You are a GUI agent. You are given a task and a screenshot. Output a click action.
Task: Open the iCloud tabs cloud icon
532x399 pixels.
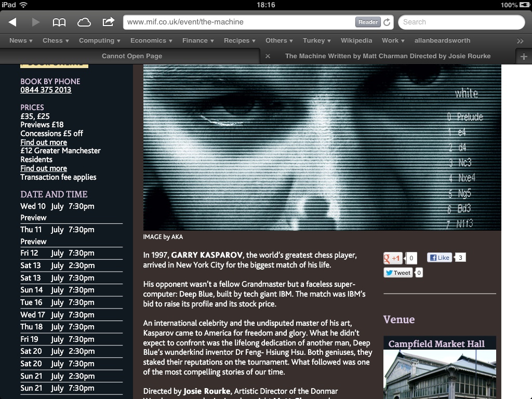tap(84, 22)
